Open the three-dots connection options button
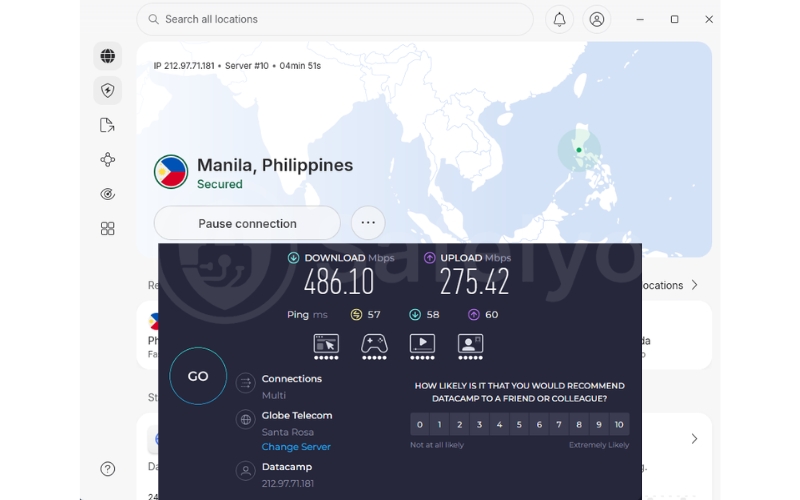800x500 pixels. tap(368, 223)
